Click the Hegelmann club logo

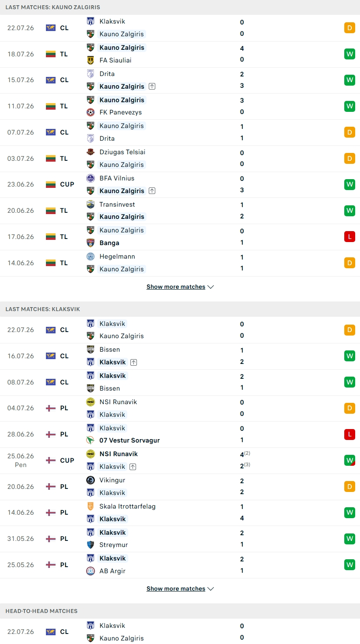pos(91,256)
